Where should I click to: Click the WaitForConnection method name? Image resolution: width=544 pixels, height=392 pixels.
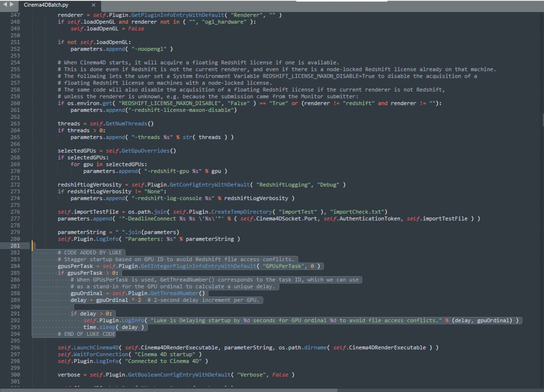[101, 354]
